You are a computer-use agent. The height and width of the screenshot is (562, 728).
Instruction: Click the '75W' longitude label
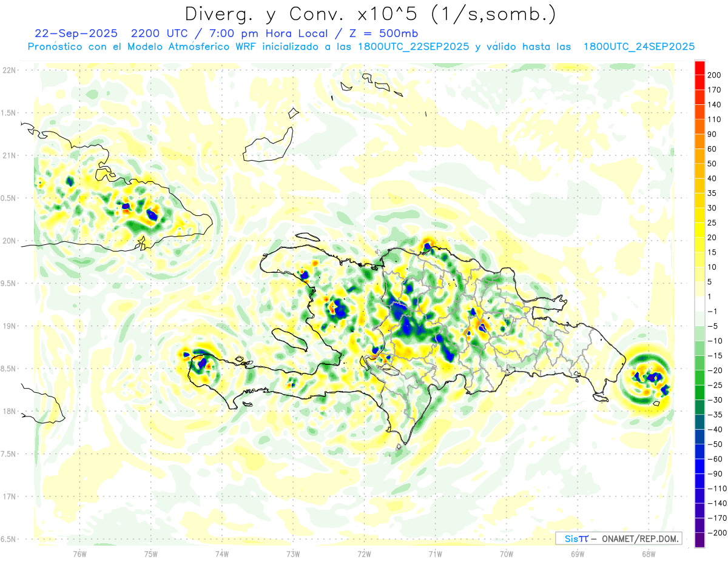click(151, 554)
